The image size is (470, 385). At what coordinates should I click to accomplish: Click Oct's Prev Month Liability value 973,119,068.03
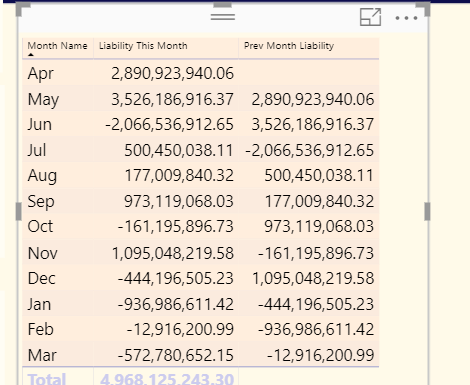click(x=319, y=227)
